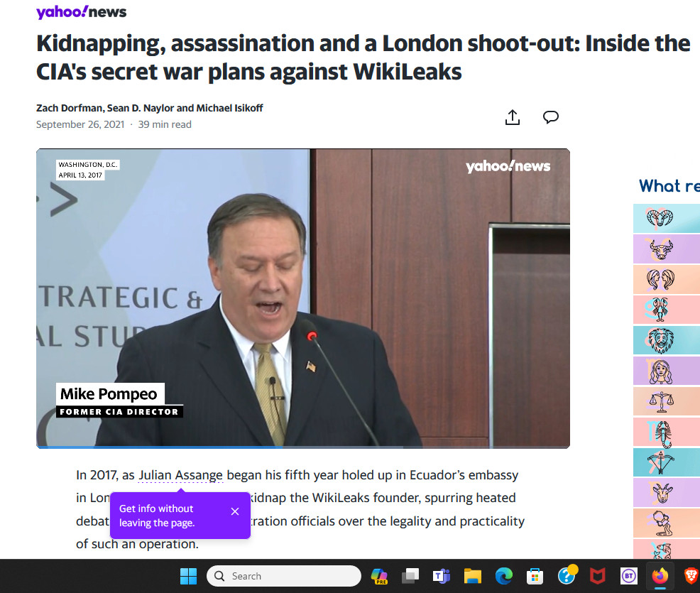Viewport: 700px width, 593px height.
Task: Click the date "September 26, 2021"
Action: point(80,124)
